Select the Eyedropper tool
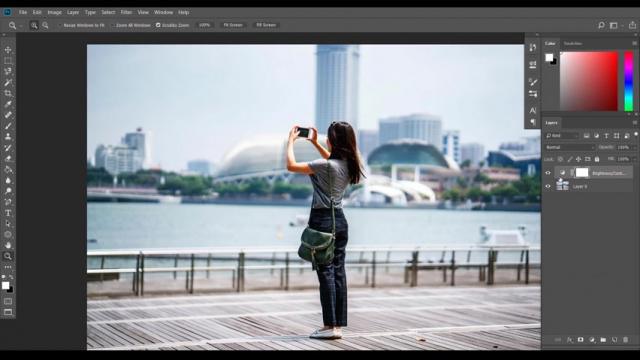The height and width of the screenshot is (360, 640). (x=8, y=104)
